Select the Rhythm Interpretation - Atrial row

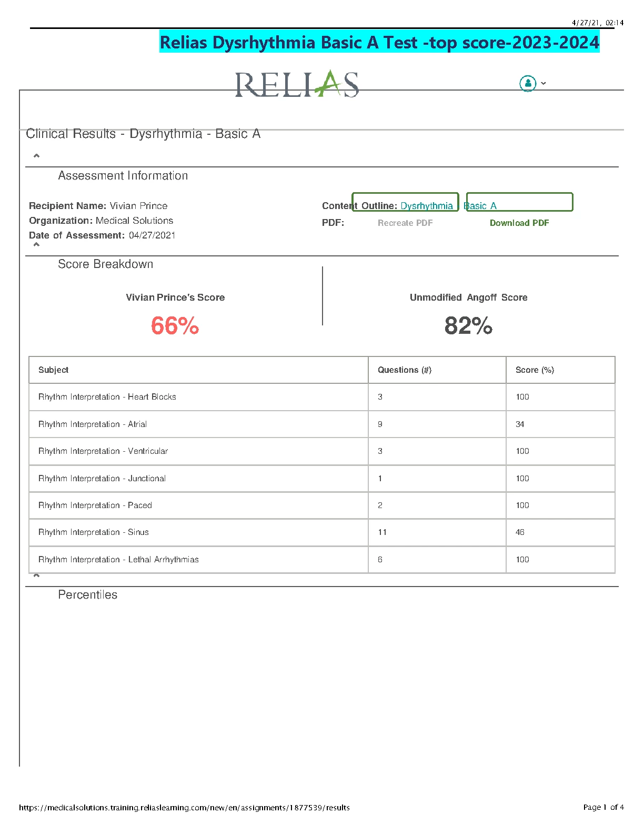322,424
